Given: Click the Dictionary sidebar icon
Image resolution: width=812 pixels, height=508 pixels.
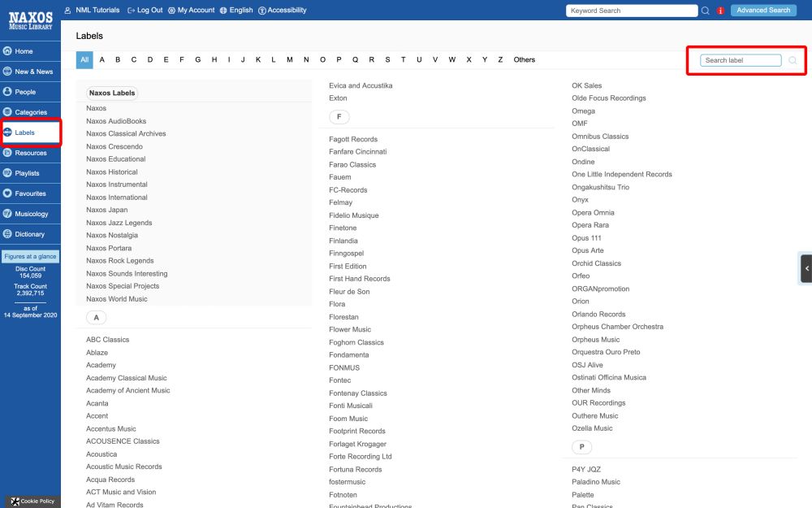Looking at the screenshot, I should click(x=7, y=234).
